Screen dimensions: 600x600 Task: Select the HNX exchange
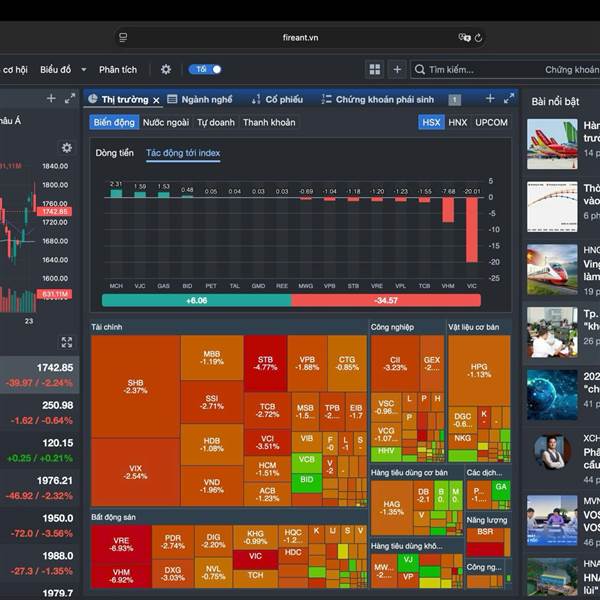pos(458,122)
